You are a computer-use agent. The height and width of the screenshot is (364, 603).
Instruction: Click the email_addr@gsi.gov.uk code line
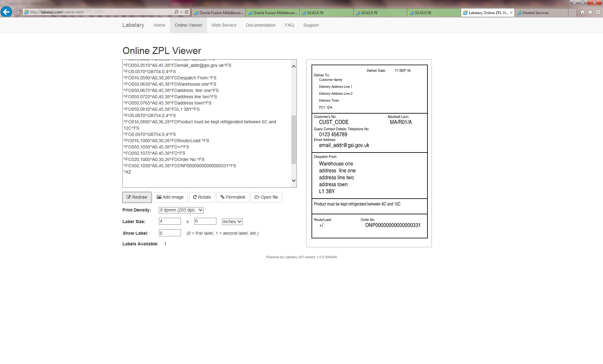pos(177,65)
